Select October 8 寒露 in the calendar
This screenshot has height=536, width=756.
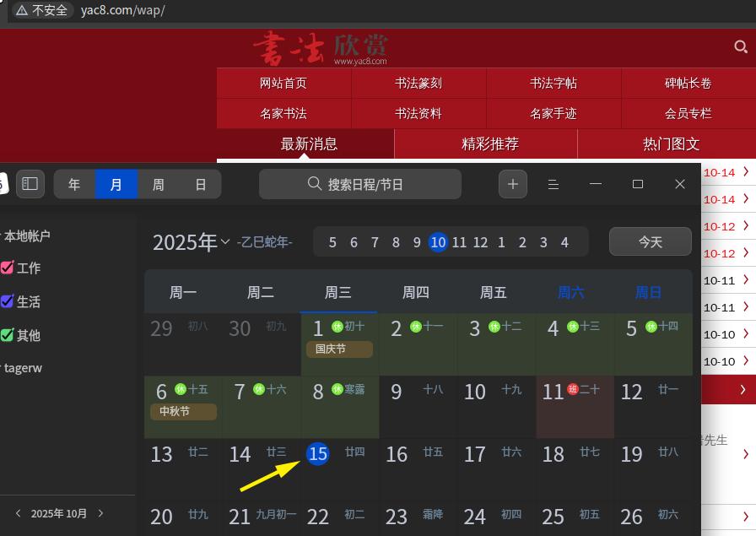[x=340, y=407]
